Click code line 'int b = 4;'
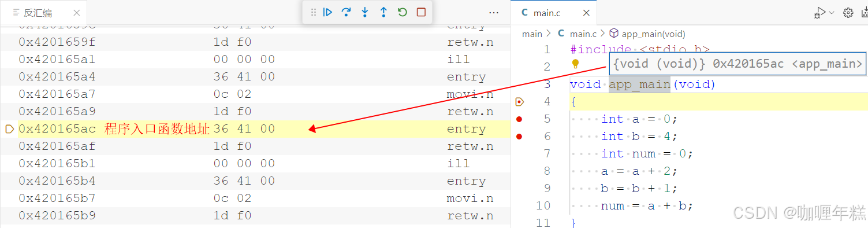Image resolution: width=868 pixels, height=228 pixels. click(639, 137)
